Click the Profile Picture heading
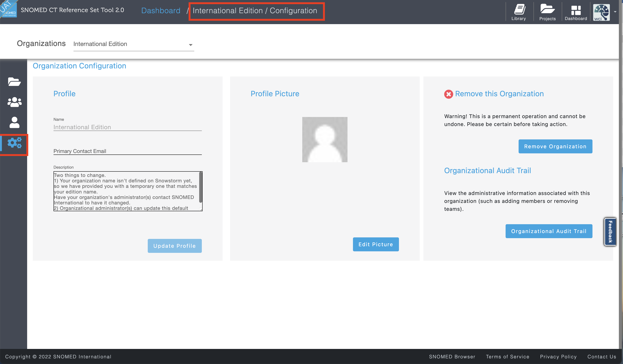 pos(275,94)
